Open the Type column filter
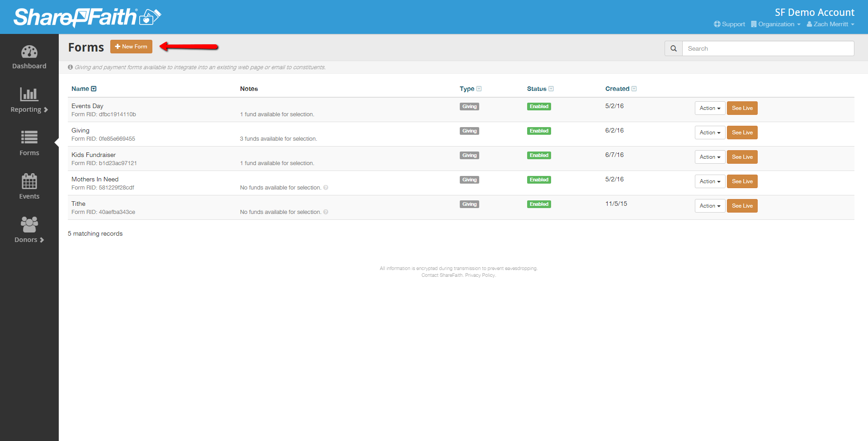 479,89
